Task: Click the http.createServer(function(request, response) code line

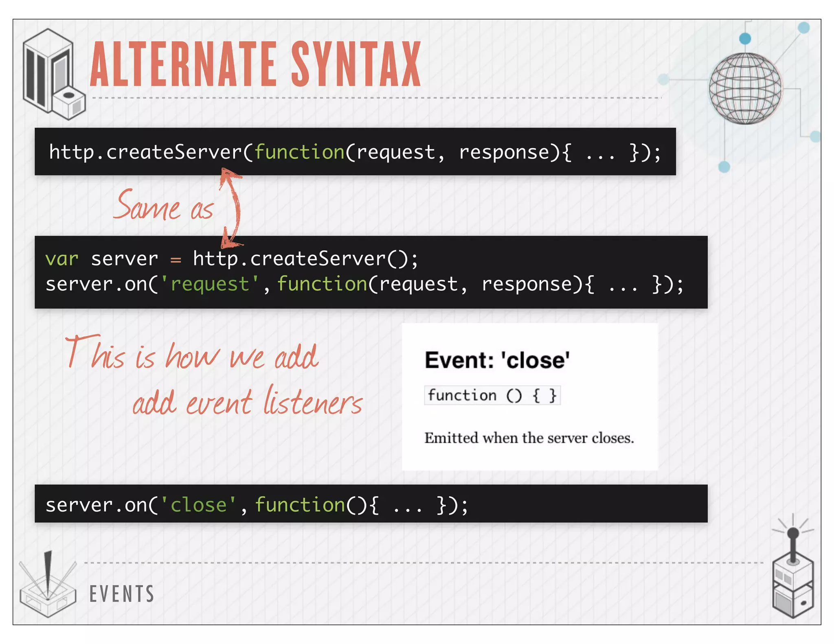Action: pyautogui.click(x=355, y=152)
